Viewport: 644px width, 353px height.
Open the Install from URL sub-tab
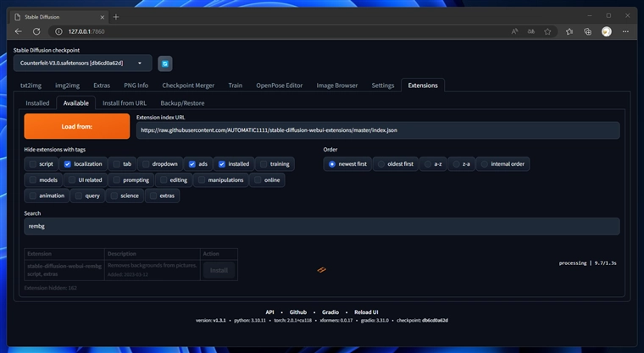(125, 103)
